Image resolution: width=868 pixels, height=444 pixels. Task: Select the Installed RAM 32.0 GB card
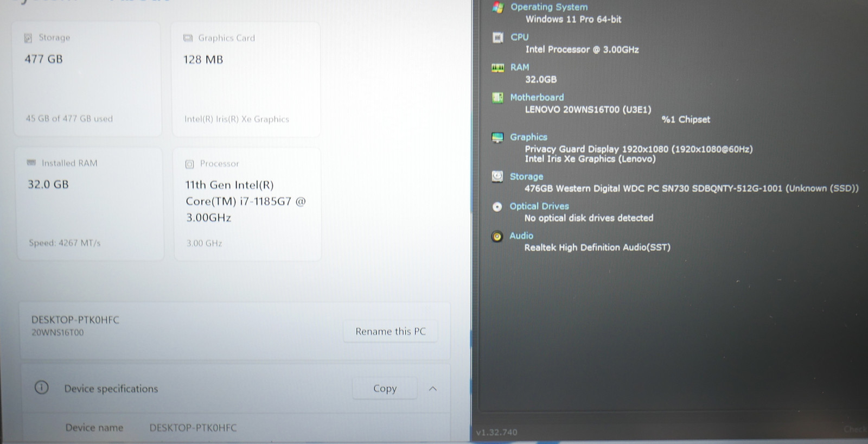tap(90, 204)
